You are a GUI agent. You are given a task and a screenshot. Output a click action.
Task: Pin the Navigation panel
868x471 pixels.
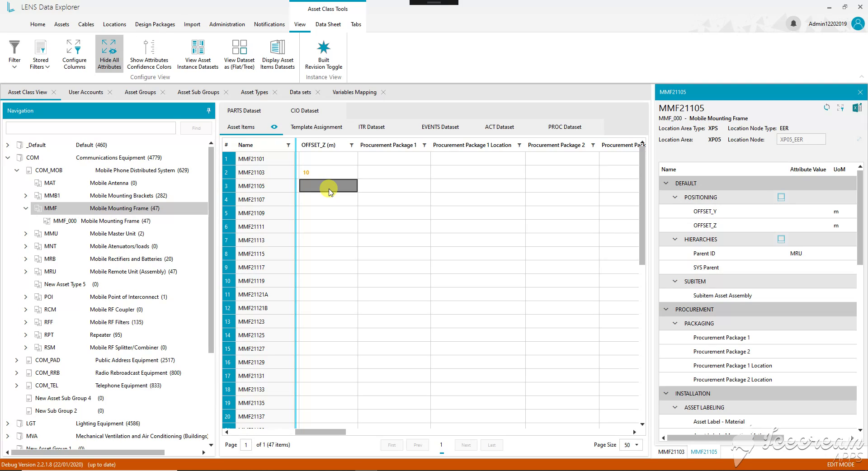pyautogui.click(x=208, y=110)
